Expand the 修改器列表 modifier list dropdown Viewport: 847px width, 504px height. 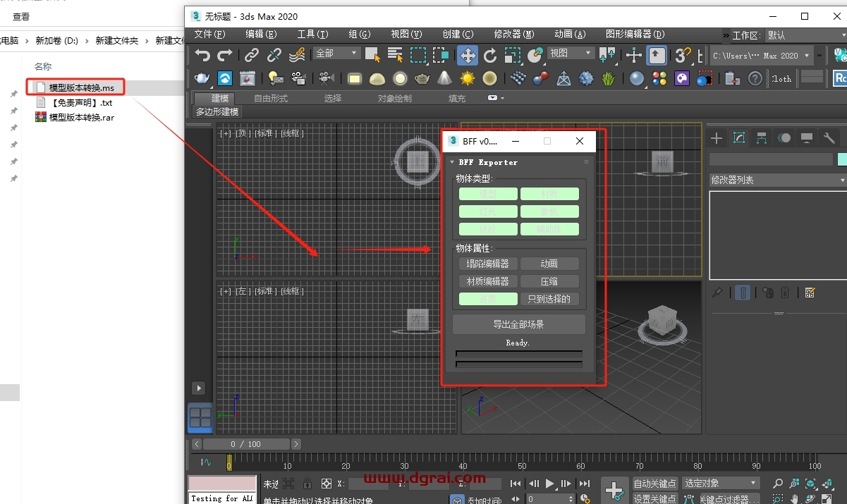point(778,180)
